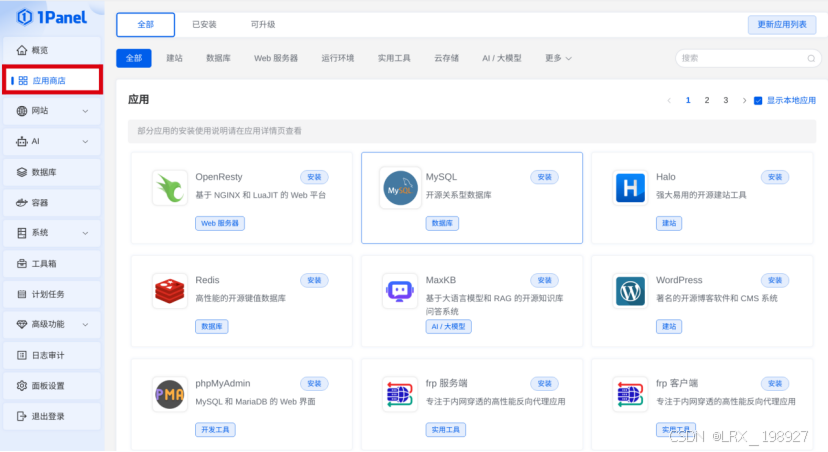The height and width of the screenshot is (452, 828).
Task: Click the Web 服务器 tag on OpenResty
Action: point(220,223)
